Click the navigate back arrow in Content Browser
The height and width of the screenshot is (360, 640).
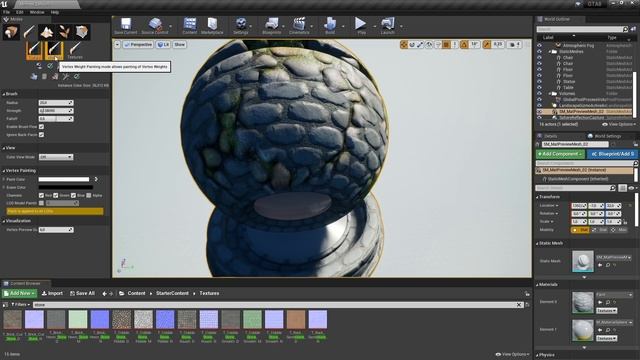(104, 293)
